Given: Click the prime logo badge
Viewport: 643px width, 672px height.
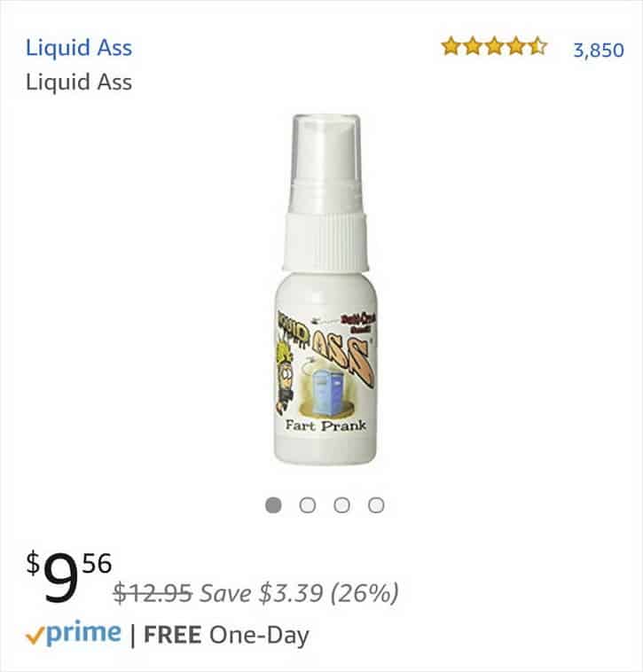Looking at the screenshot, I should click(x=74, y=633).
